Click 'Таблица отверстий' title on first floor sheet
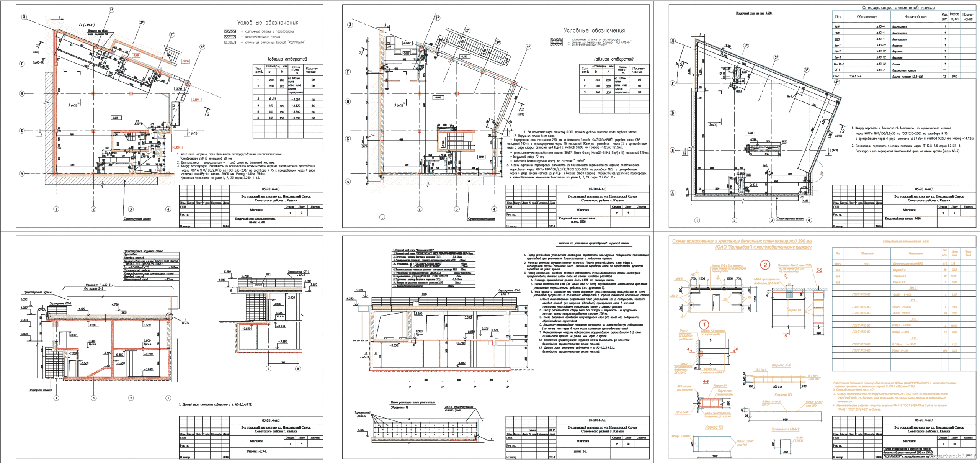The width and height of the screenshot is (980, 463). pos(614,59)
